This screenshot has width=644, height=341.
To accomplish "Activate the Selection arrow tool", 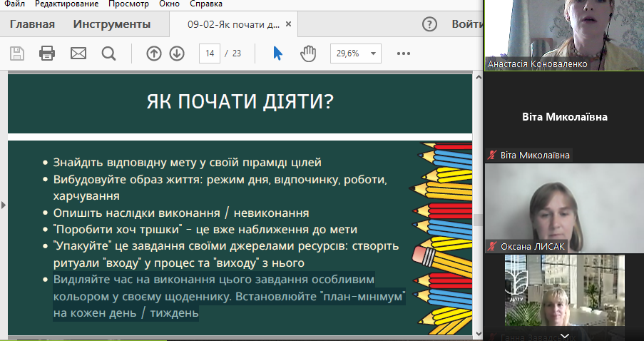I will (x=278, y=54).
